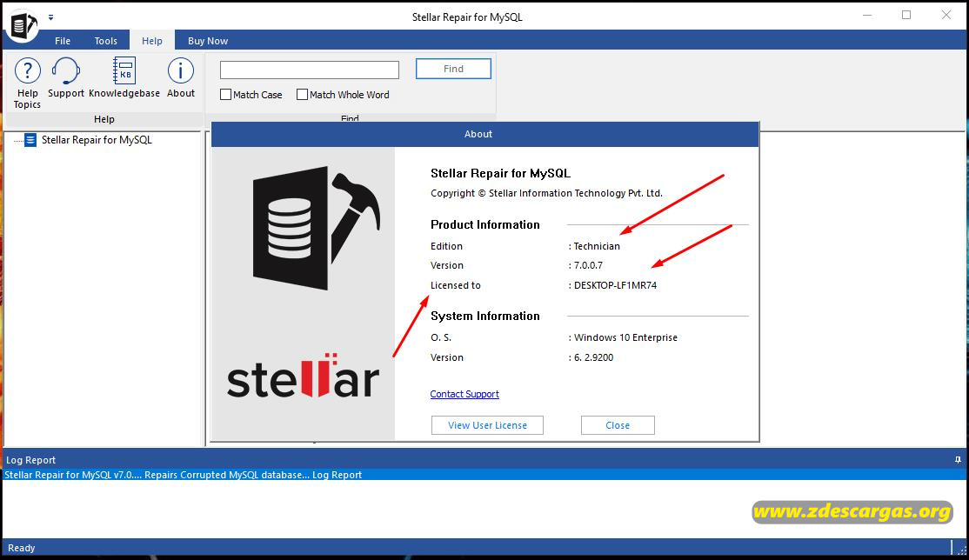The height and width of the screenshot is (560, 969).
Task: Click the Technician edition value
Action: point(597,246)
